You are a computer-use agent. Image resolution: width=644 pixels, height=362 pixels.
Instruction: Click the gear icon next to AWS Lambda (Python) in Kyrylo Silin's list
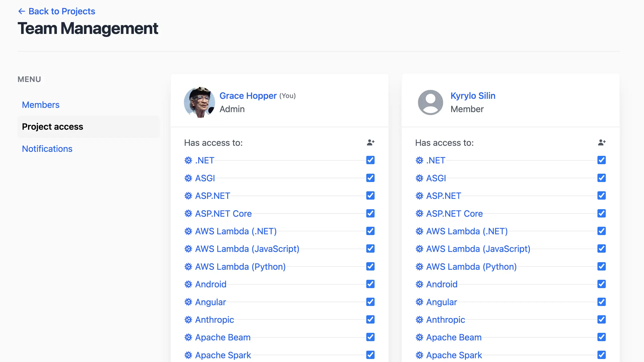click(x=419, y=266)
